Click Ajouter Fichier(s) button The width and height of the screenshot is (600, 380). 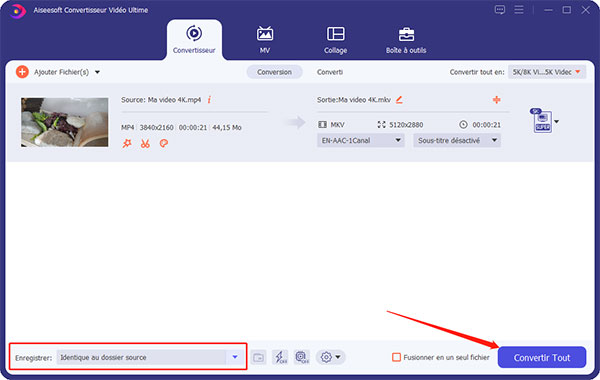tap(57, 72)
